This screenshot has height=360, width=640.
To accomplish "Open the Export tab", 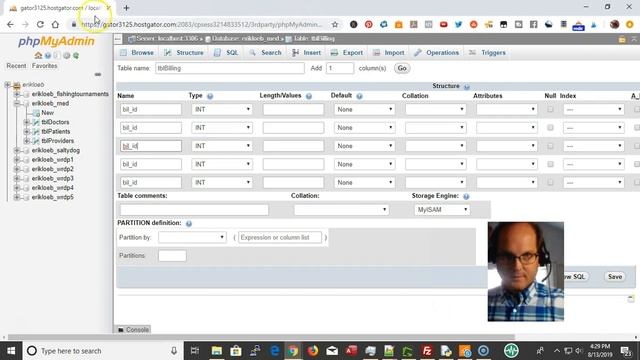I will (347, 53).
